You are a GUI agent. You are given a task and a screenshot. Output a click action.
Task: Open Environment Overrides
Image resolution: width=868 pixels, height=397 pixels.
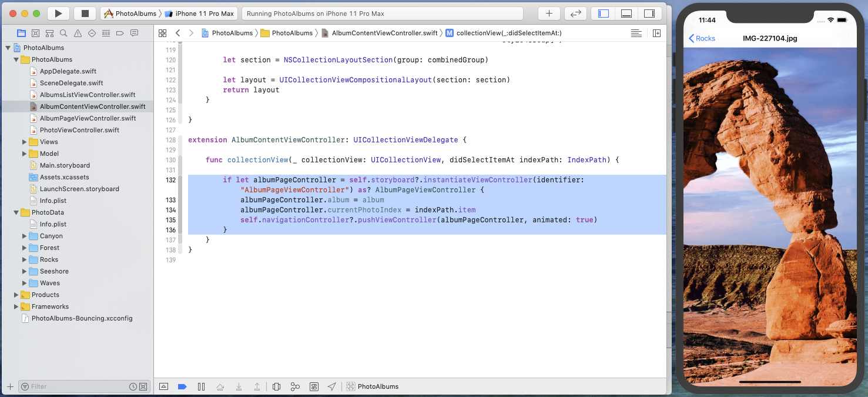(x=314, y=386)
